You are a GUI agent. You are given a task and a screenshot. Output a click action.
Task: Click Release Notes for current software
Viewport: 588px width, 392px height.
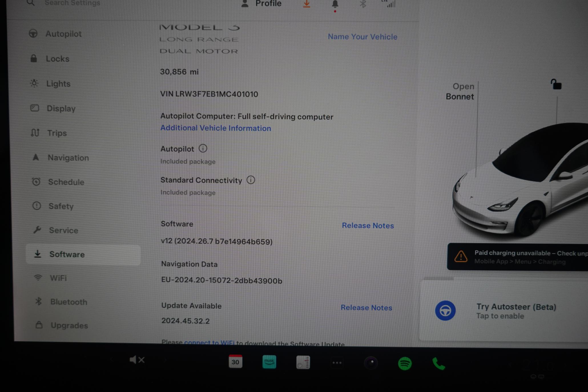[x=368, y=225]
